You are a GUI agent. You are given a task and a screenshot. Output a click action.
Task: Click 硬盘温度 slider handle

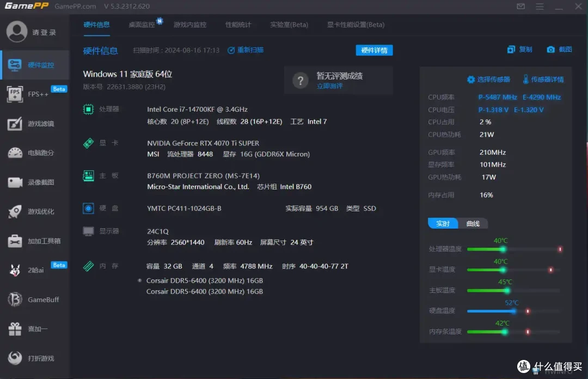513,311
